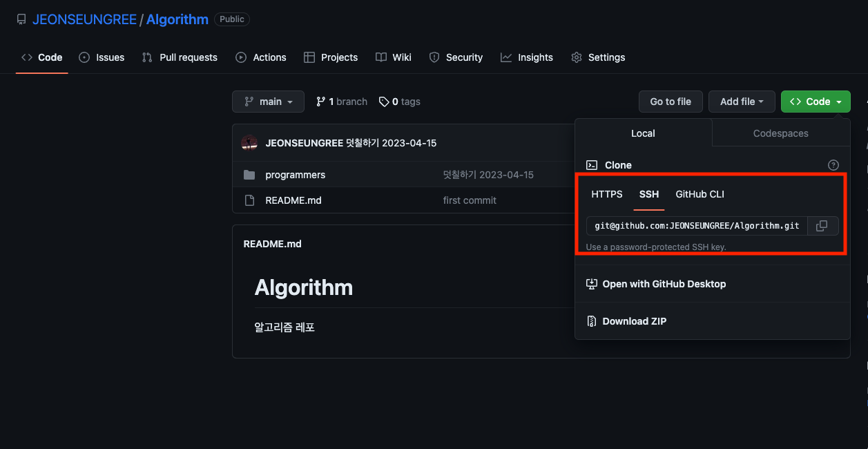The height and width of the screenshot is (449, 868).
Task: Toggle the green Code dropdown button
Action: 816,102
